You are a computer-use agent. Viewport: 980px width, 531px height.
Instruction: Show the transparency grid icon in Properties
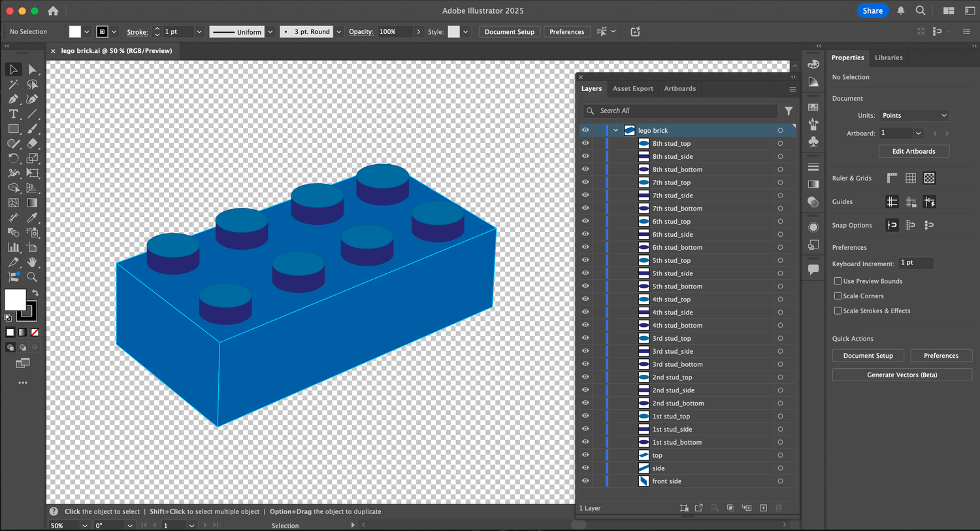(930, 178)
